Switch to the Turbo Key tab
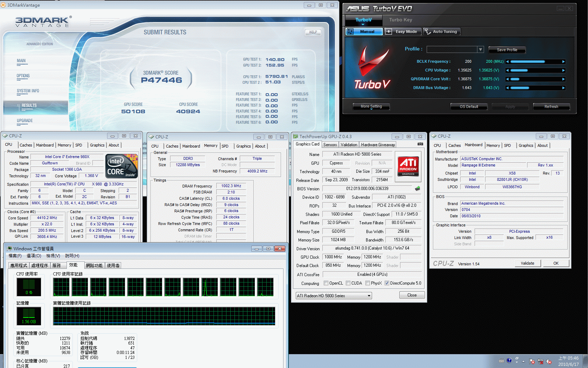This screenshot has width=588, height=368. [400, 20]
